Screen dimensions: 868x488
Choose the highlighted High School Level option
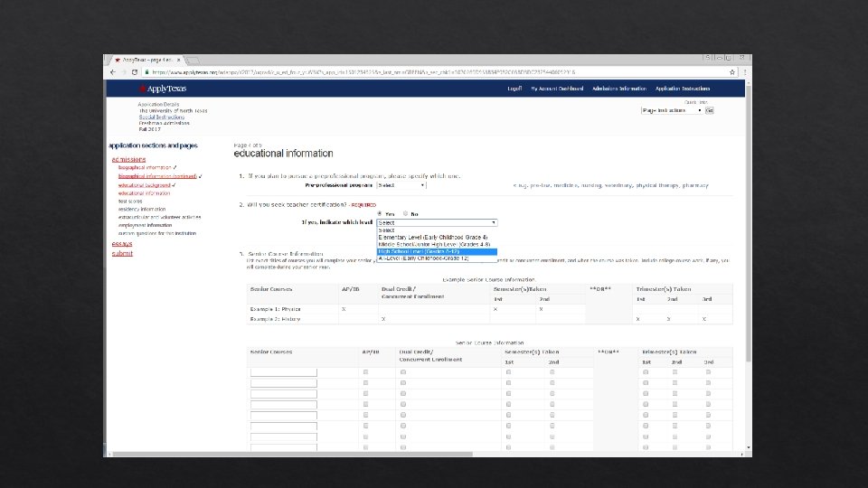click(x=437, y=251)
